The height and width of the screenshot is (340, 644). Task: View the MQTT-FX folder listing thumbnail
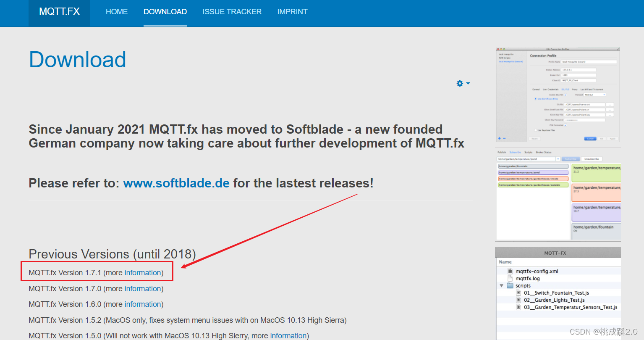pyautogui.click(x=558, y=293)
